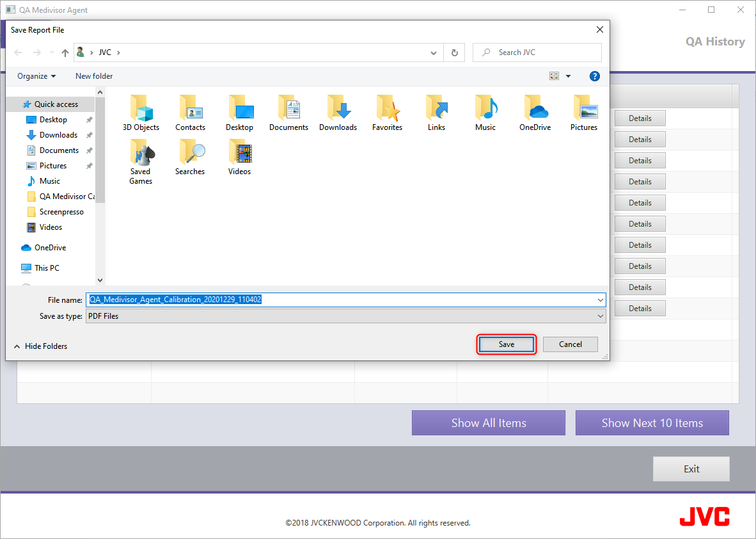Select the Videos folder in file pane

click(239, 157)
